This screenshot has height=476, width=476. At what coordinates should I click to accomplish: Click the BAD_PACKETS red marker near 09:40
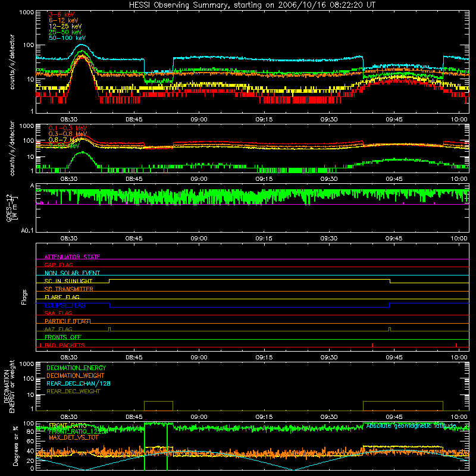click(372, 345)
